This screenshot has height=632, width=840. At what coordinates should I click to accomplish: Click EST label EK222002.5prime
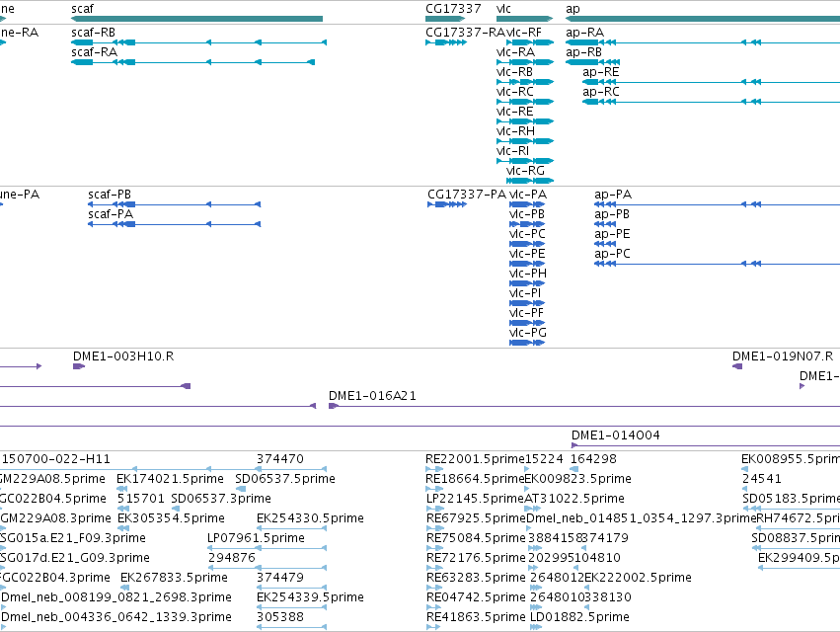[x=638, y=578]
